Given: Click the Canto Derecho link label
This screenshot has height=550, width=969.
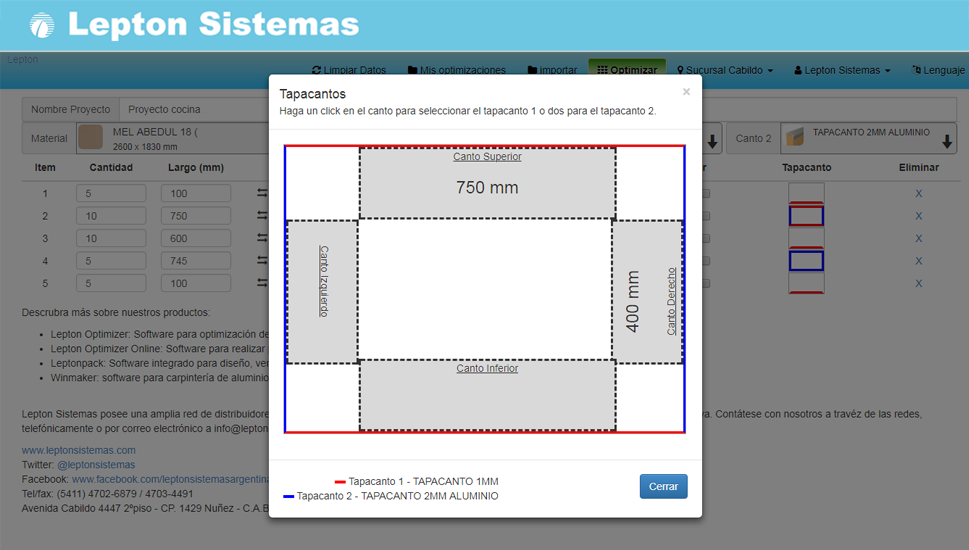Looking at the screenshot, I should pyautogui.click(x=671, y=302).
